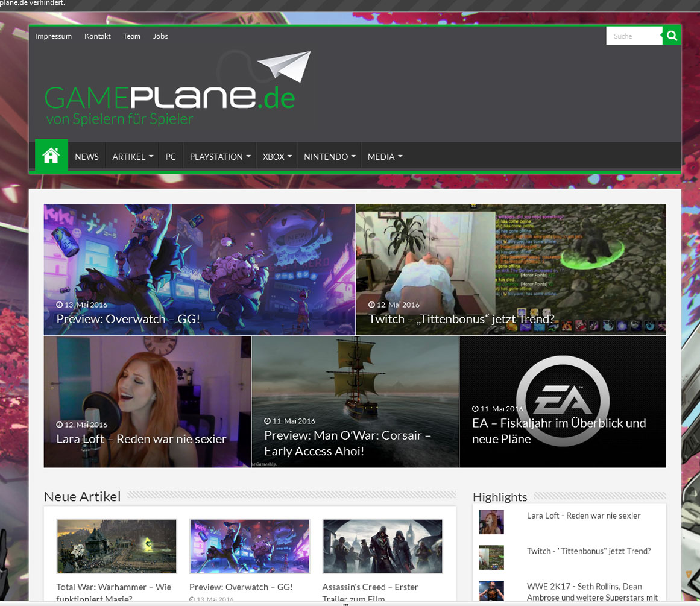This screenshot has height=606, width=700.
Task: Open Highlights link 'Lara Loft - Reden war nie sexier'
Action: point(584,516)
